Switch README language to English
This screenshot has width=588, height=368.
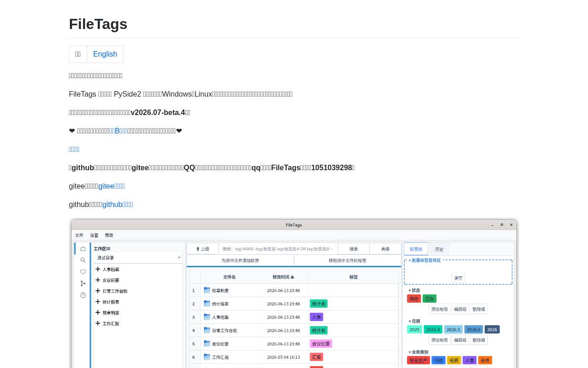(x=105, y=54)
